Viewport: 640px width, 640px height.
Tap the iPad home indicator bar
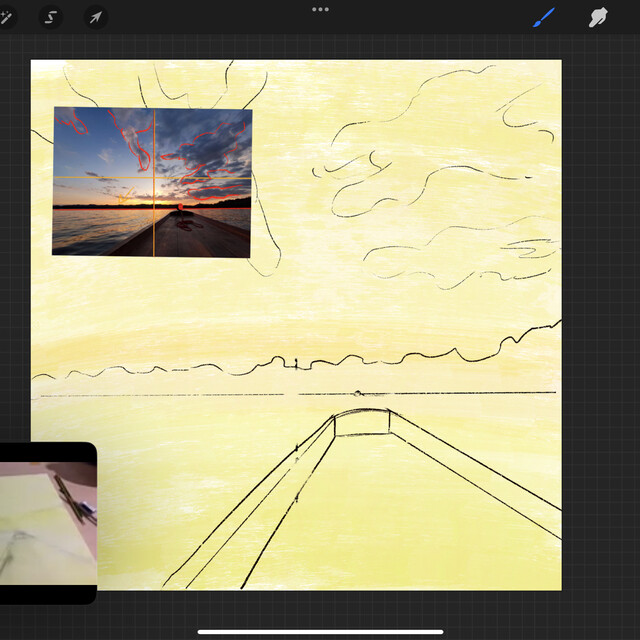[x=320, y=632]
